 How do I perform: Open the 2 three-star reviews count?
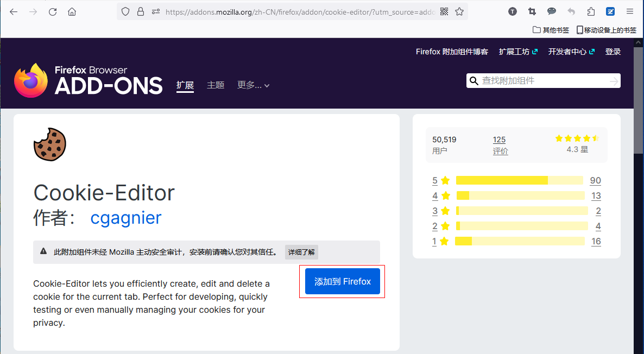point(598,211)
